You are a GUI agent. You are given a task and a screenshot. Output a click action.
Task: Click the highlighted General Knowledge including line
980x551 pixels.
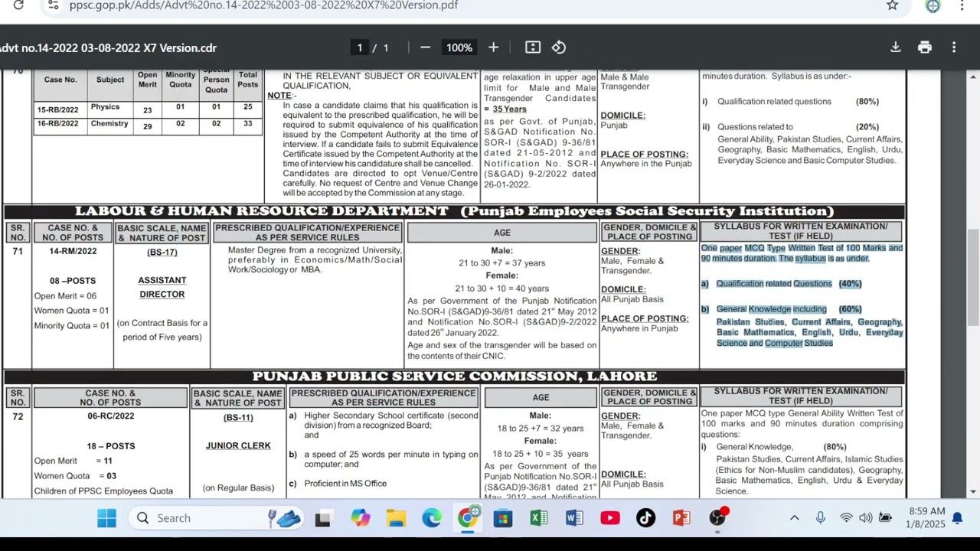point(781,309)
